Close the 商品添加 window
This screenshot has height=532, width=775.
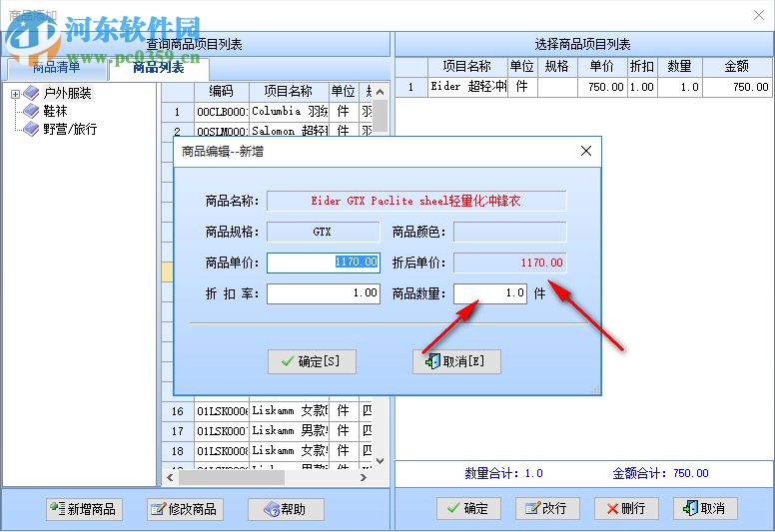click(x=759, y=15)
